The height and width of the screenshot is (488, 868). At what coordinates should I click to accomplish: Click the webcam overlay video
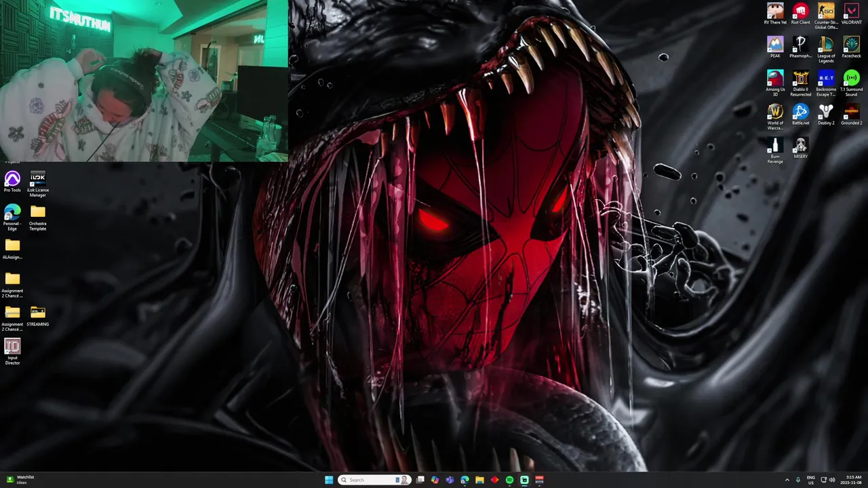pyautogui.click(x=144, y=81)
